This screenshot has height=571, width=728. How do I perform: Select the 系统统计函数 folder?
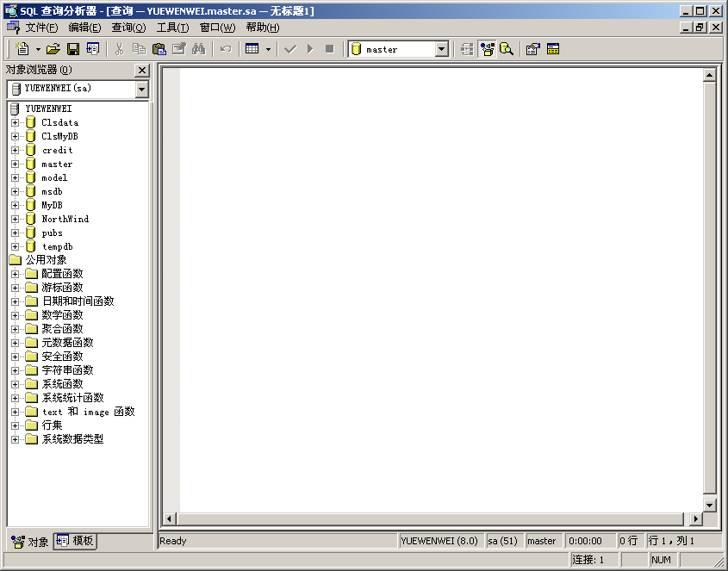73,398
